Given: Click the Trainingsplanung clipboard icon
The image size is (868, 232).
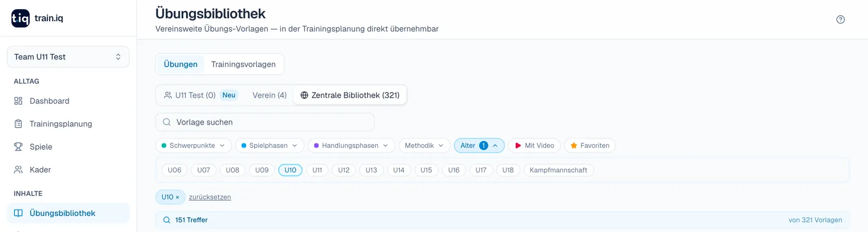Looking at the screenshot, I should [18, 124].
